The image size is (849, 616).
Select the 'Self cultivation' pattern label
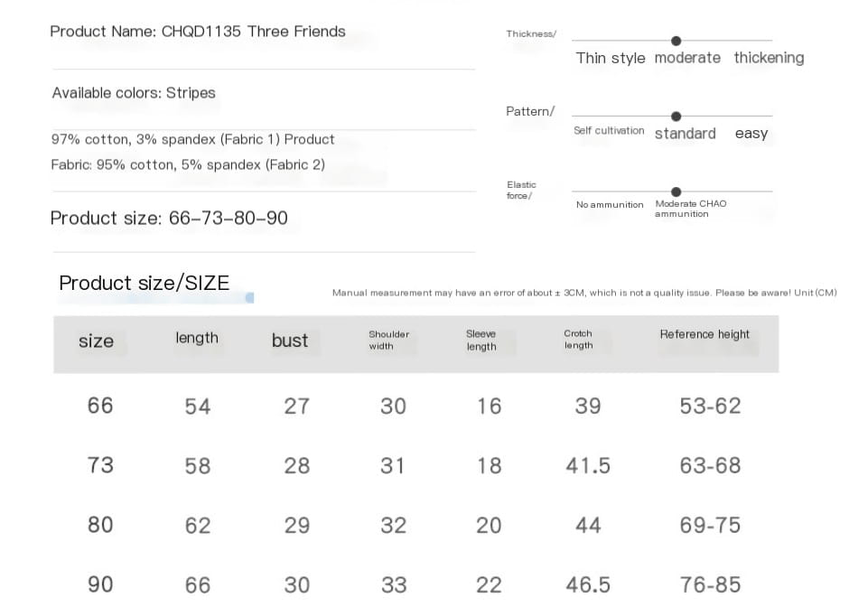[x=609, y=130]
